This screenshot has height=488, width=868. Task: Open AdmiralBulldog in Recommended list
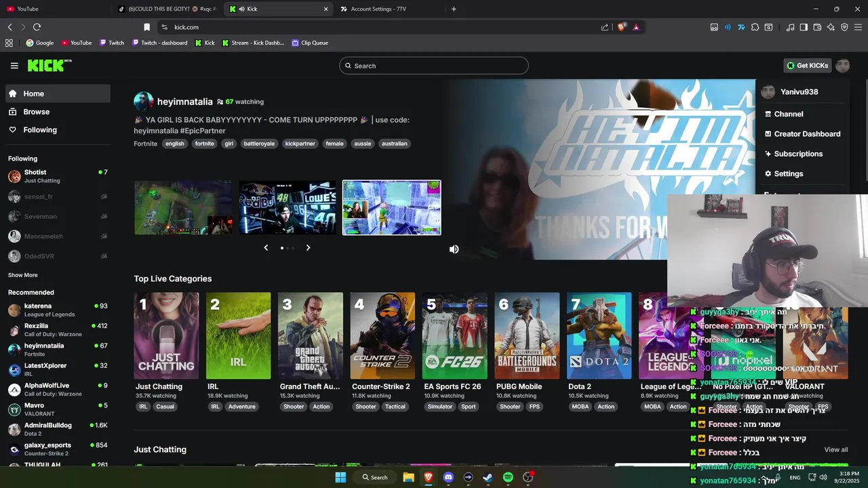click(x=58, y=429)
